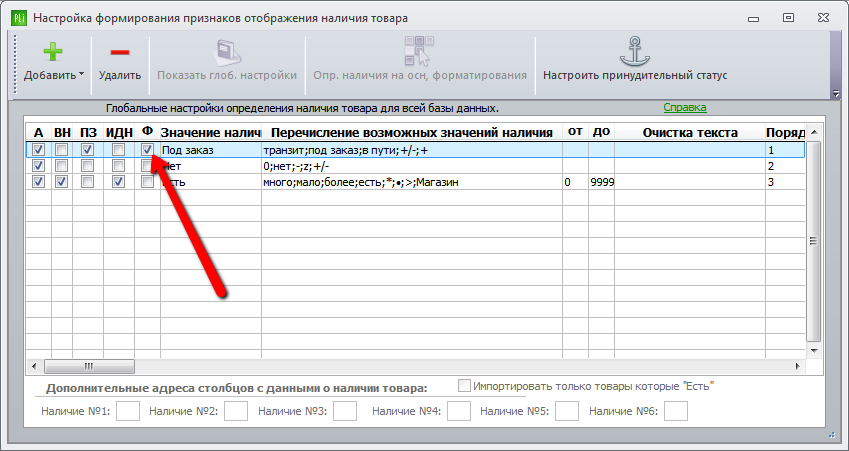Toggle checkbox ИДН in Под заказ row
This screenshot has height=451, width=849.
pos(119,149)
